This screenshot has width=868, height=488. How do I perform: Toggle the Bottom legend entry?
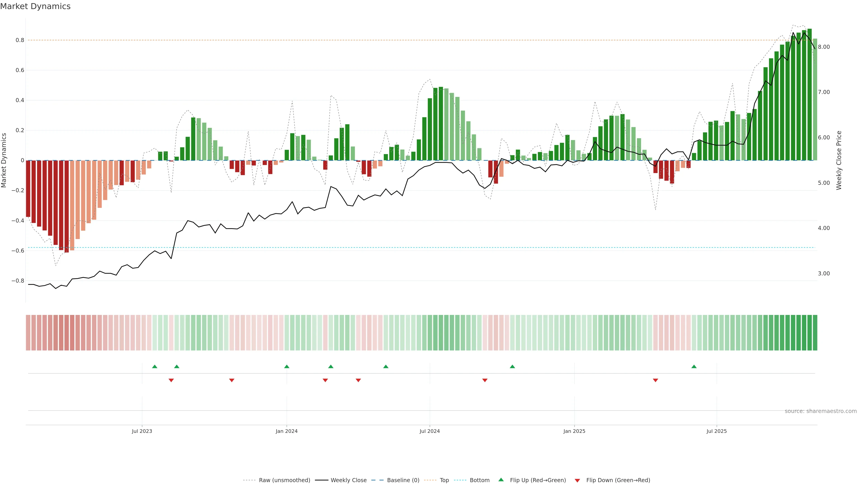pos(479,480)
